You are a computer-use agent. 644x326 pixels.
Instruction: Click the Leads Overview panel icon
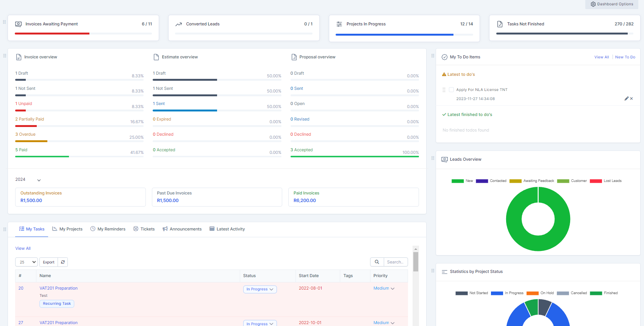coord(445,160)
